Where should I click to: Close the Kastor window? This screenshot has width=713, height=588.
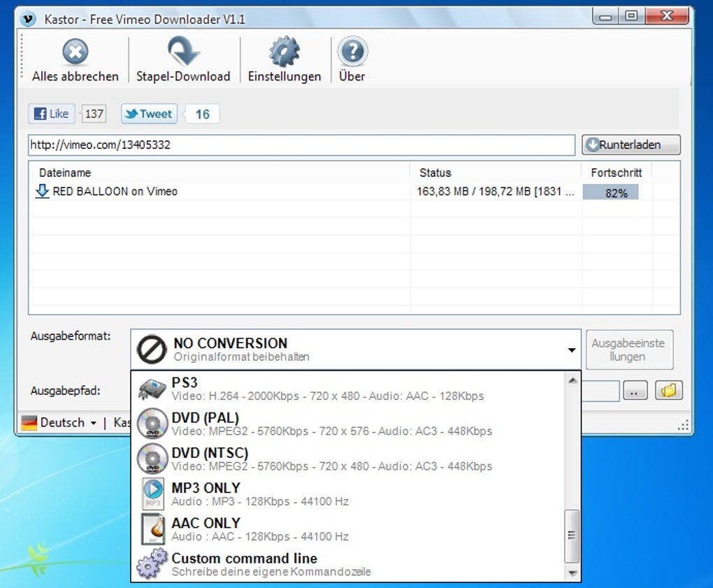pyautogui.click(x=667, y=17)
